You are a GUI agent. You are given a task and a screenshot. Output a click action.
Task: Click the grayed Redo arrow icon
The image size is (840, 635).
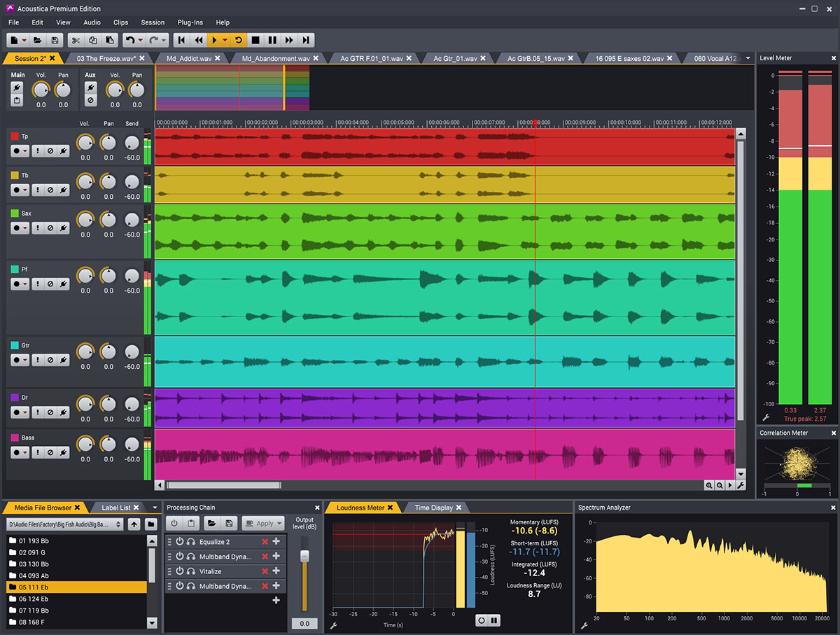tap(153, 41)
